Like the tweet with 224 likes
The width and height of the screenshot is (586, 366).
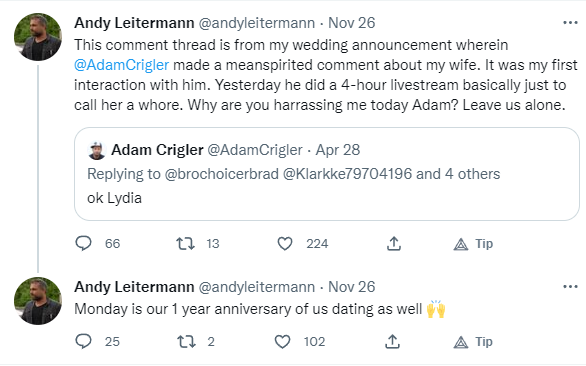tap(285, 244)
